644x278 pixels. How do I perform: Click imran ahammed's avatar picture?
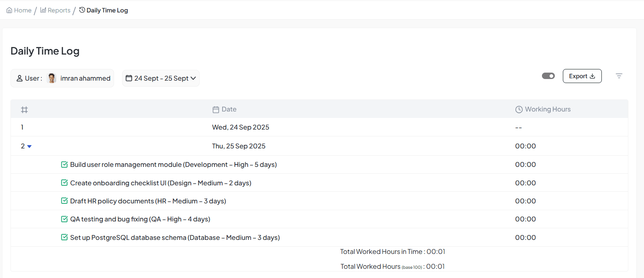[51, 78]
